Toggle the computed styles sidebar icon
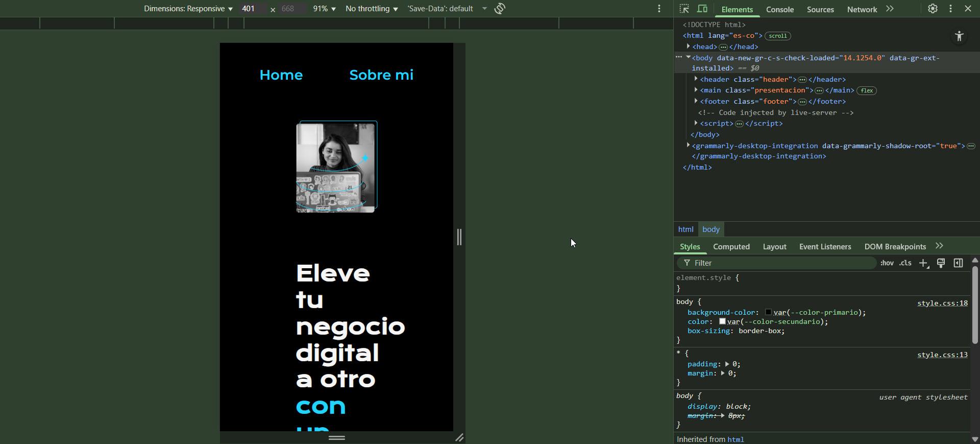The width and height of the screenshot is (980, 444). (x=958, y=263)
